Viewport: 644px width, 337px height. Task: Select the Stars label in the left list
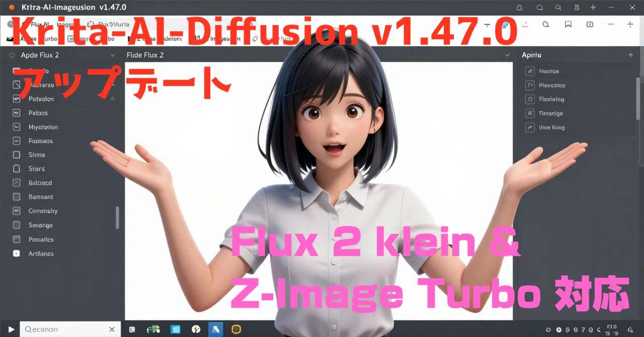pos(37,169)
